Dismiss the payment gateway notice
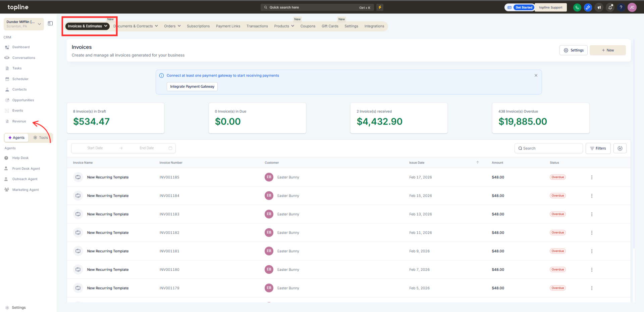The width and height of the screenshot is (644, 312). (x=536, y=76)
